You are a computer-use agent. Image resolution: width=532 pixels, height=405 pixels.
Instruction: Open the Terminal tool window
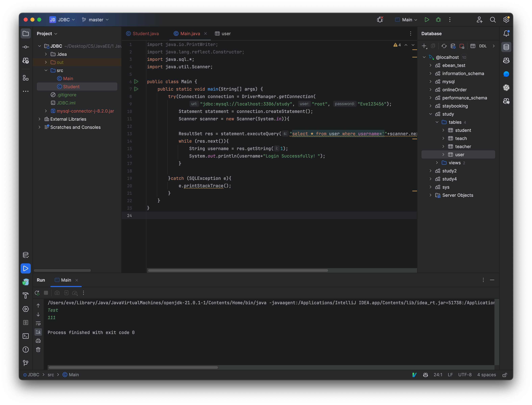tap(26, 336)
